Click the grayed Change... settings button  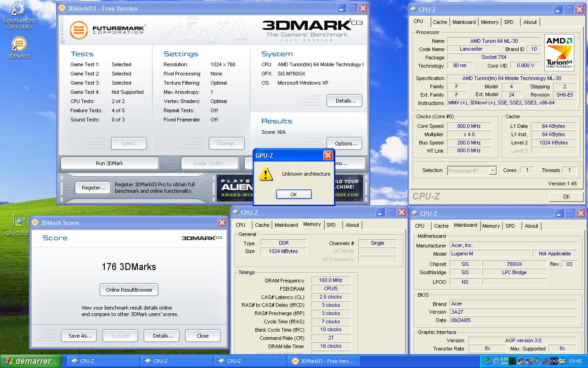coord(228,144)
